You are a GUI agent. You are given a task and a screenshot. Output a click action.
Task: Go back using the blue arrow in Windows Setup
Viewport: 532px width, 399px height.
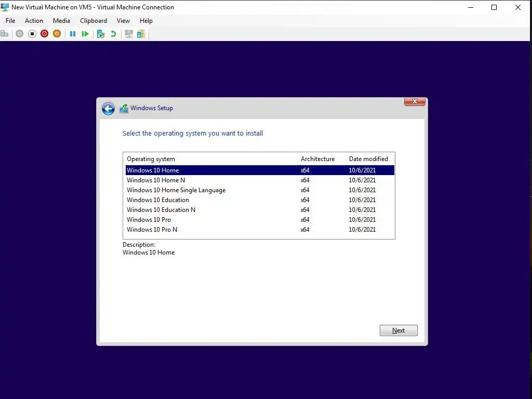point(108,109)
